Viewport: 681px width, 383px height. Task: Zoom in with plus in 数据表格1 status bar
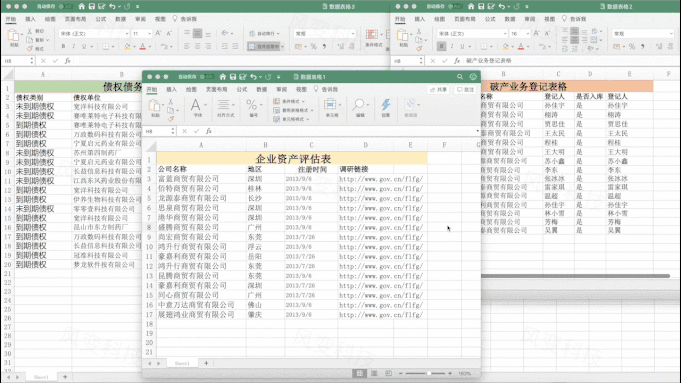(x=450, y=373)
